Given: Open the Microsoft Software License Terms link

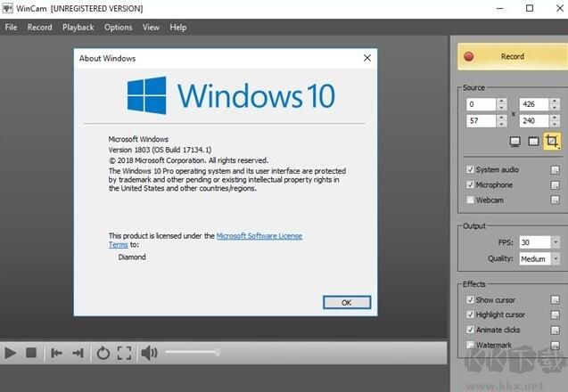Looking at the screenshot, I should (259, 236).
